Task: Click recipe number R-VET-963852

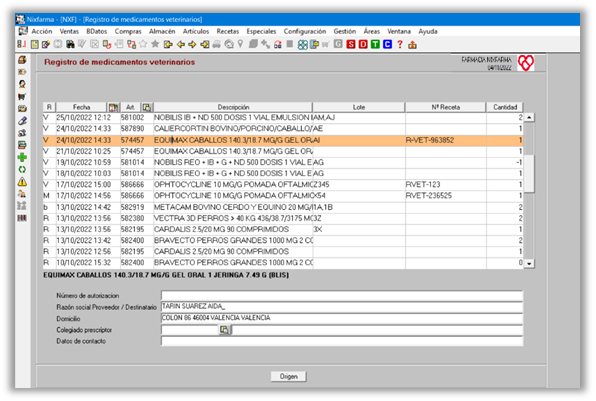Action: pos(430,140)
